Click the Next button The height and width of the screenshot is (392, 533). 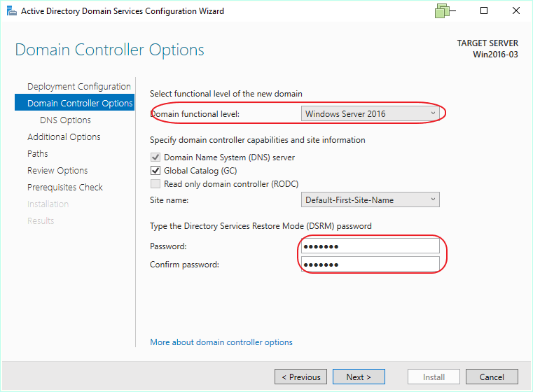359,377
